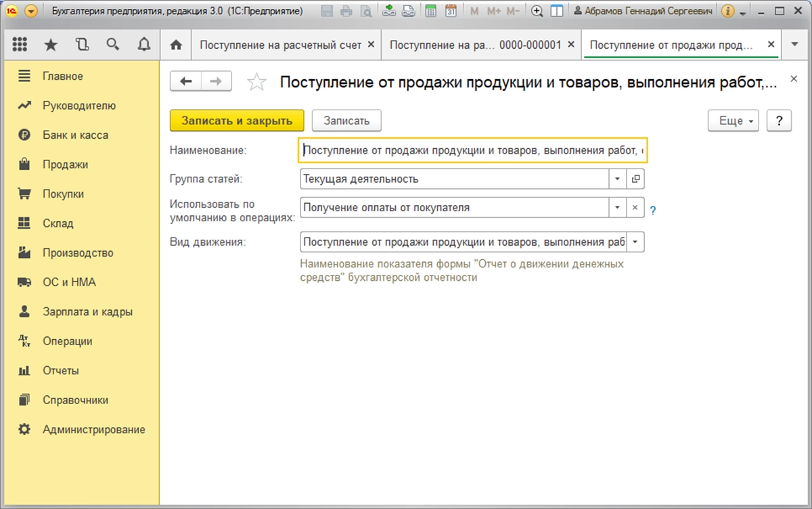Click the notifications bell icon

pos(143,45)
